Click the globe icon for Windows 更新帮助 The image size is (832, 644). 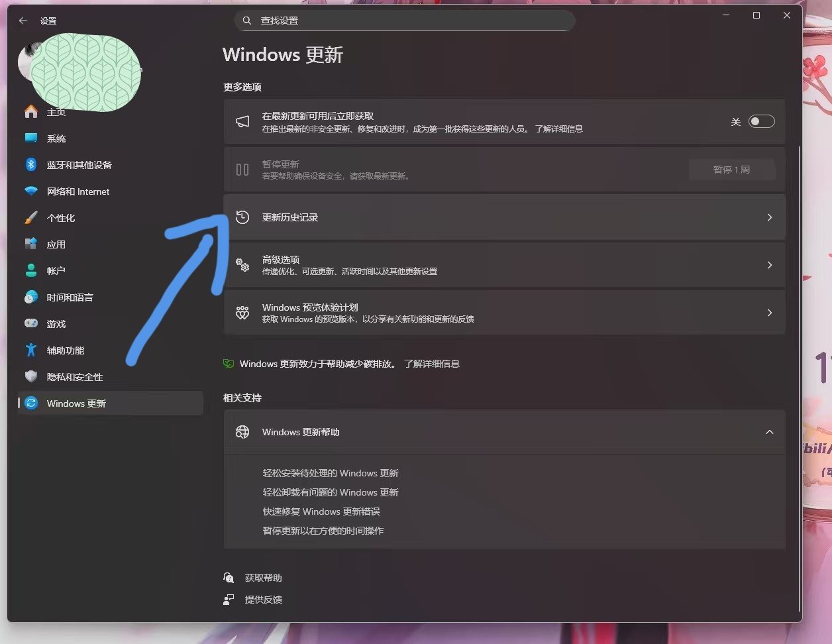click(242, 432)
